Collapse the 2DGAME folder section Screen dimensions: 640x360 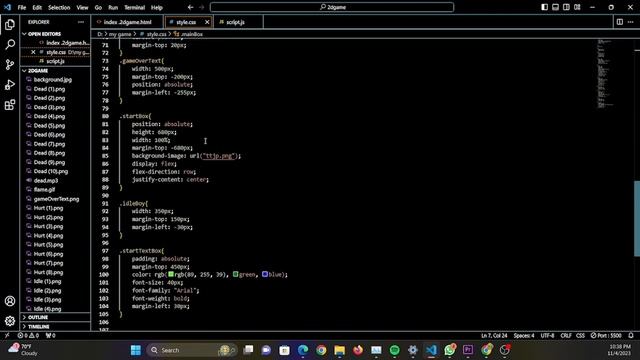38,71
